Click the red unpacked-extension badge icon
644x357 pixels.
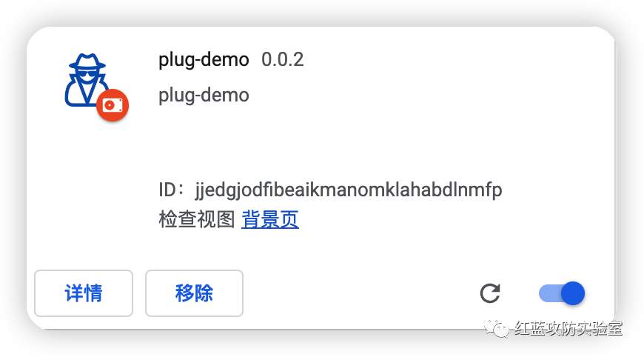(x=113, y=105)
